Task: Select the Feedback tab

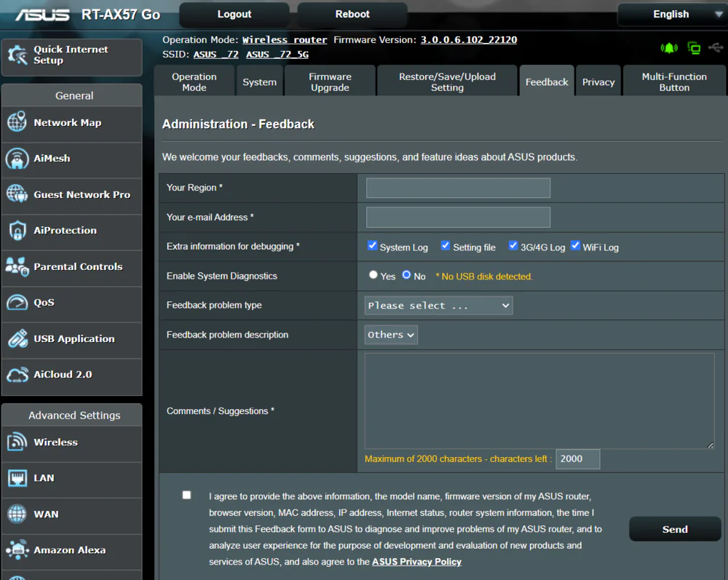Action: (547, 82)
